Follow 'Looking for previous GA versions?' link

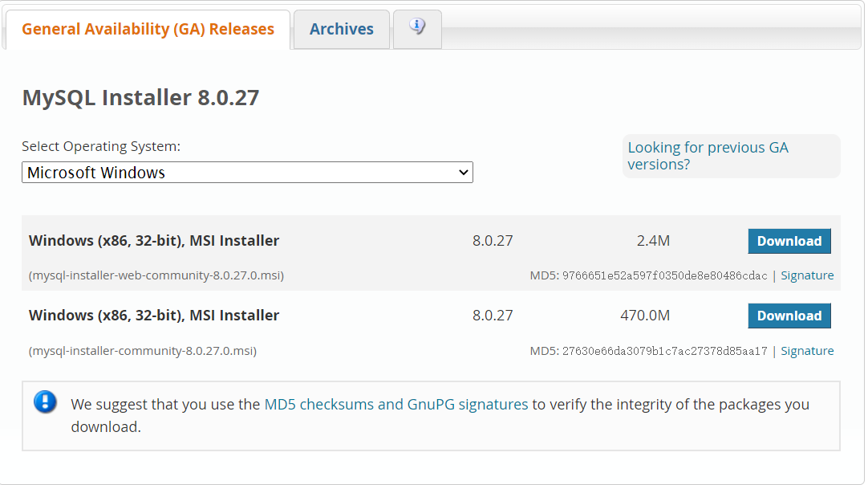pyautogui.click(x=708, y=156)
